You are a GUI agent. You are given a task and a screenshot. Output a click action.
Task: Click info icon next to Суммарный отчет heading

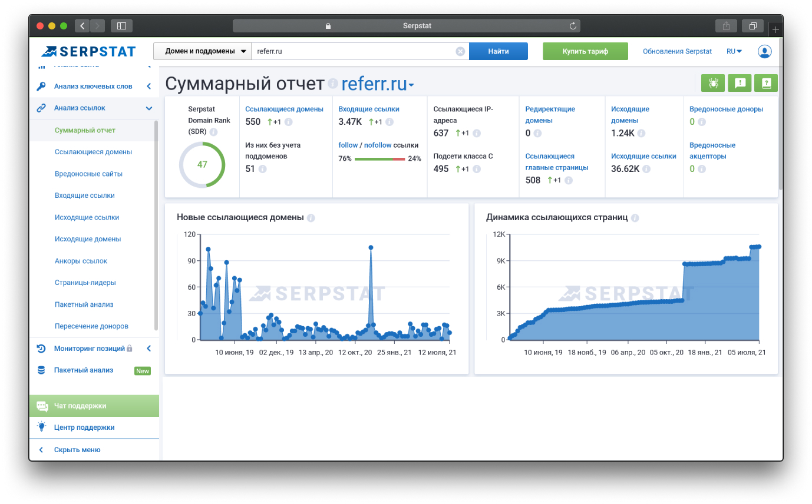333,84
